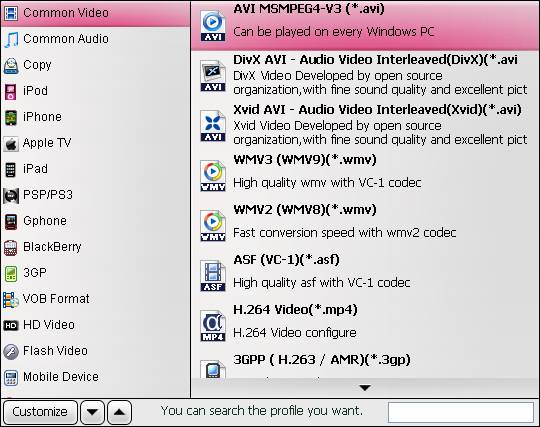
Task: Click the BlackBerry phone icon
Action: coord(11,248)
